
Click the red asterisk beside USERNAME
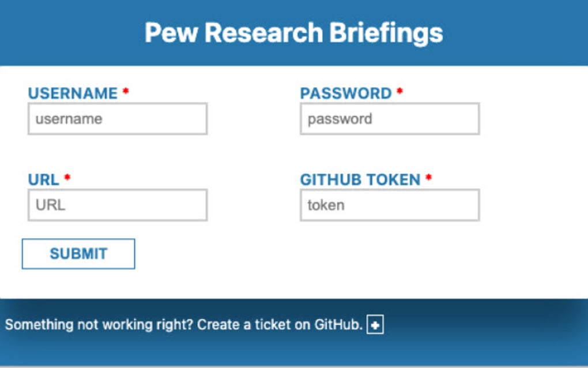[126, 91]
